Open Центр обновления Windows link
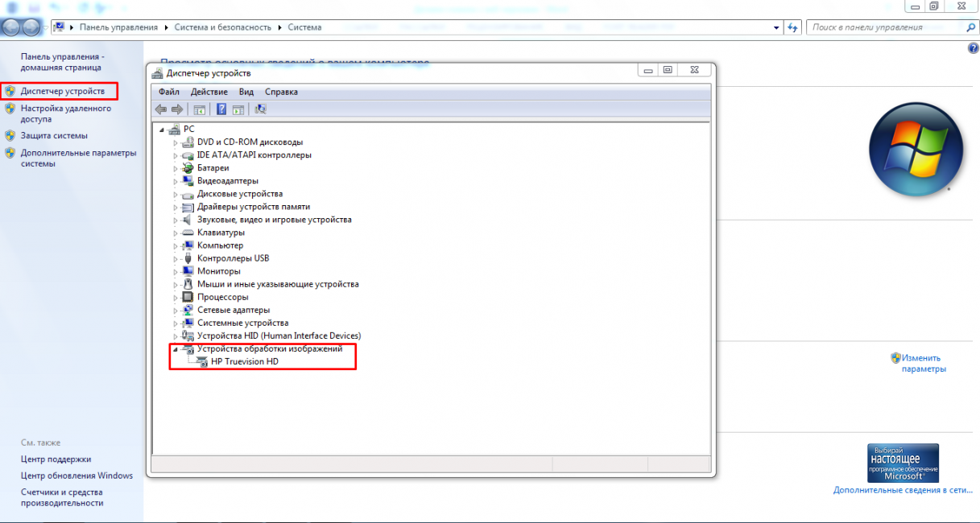 [76, 476]
